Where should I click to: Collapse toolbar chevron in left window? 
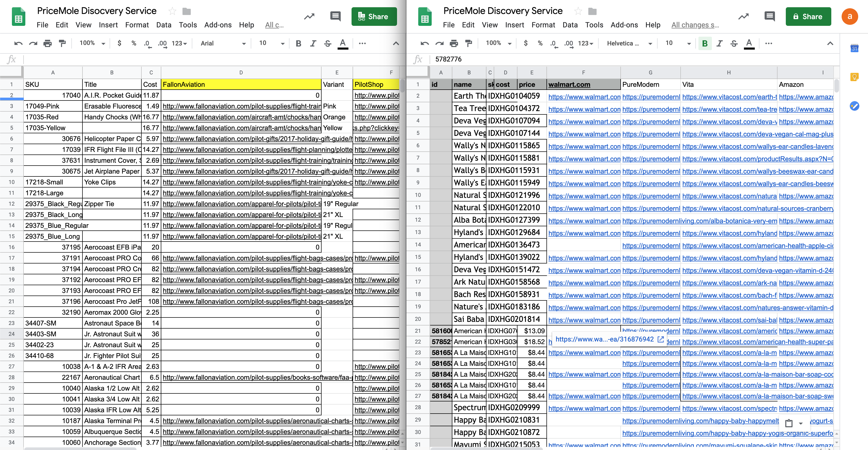tap(396, 43)
